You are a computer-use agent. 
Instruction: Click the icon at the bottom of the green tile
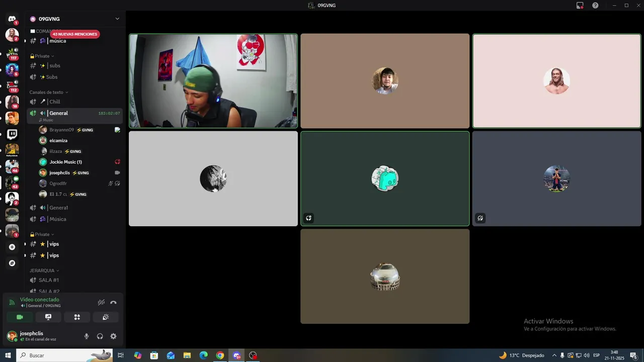[309, 218]
